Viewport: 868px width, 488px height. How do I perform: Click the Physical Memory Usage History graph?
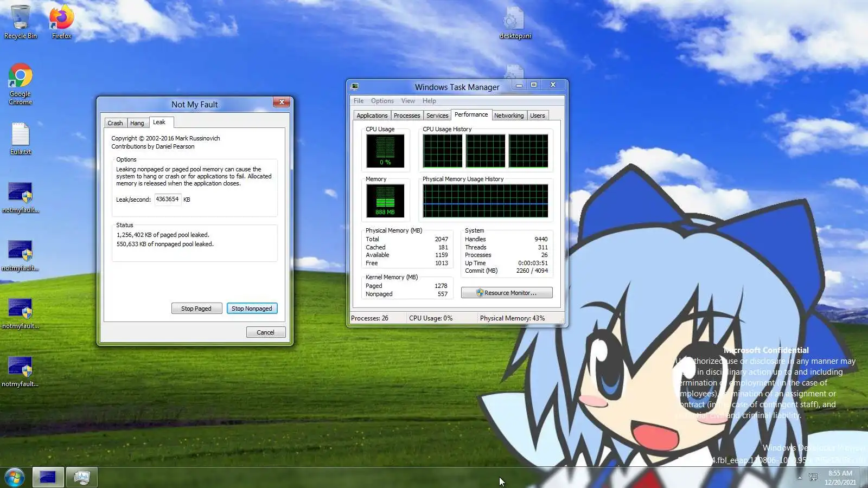coord(486,201)
